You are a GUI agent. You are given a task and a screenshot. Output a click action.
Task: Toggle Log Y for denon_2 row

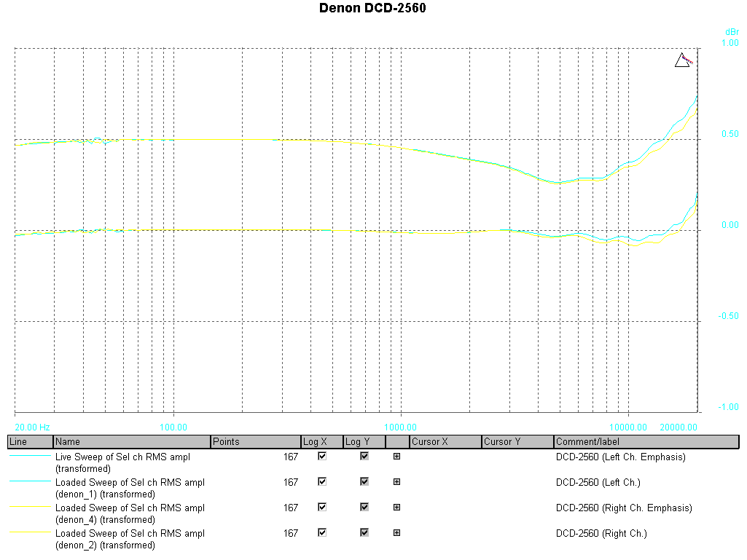click(x=364, y=532)
